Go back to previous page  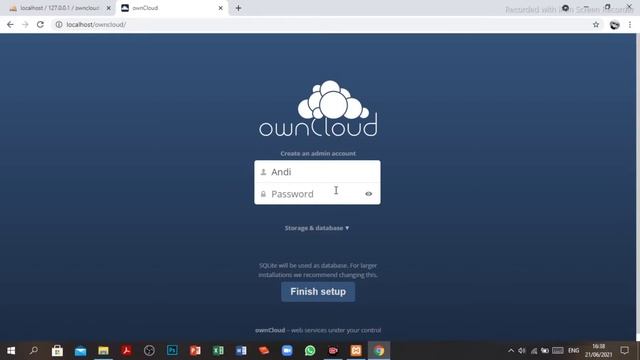pos(10,24)
